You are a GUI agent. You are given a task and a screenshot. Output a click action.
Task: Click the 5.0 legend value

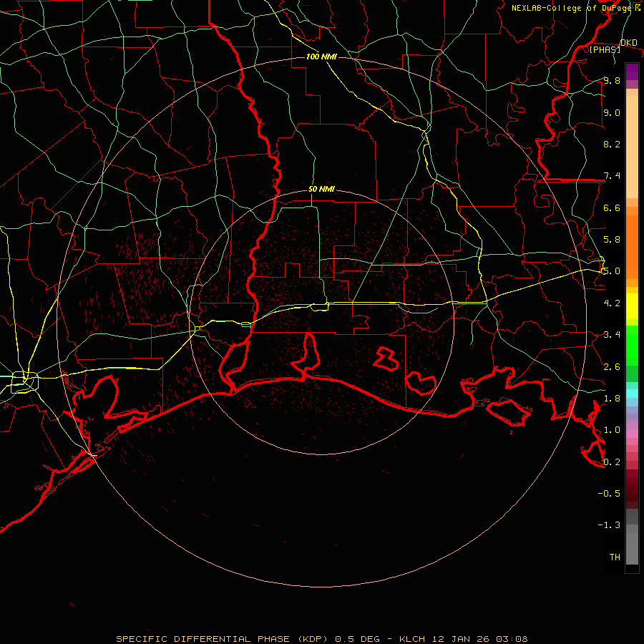612,271
